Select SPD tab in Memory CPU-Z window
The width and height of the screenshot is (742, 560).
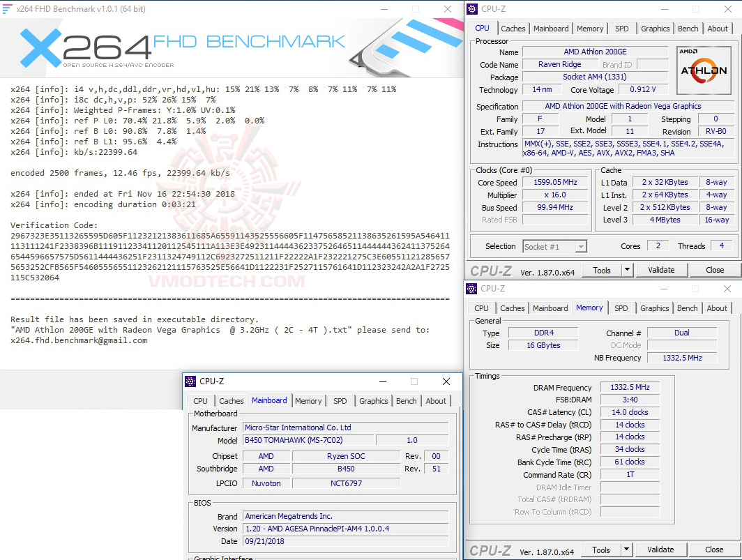[621, 308]
